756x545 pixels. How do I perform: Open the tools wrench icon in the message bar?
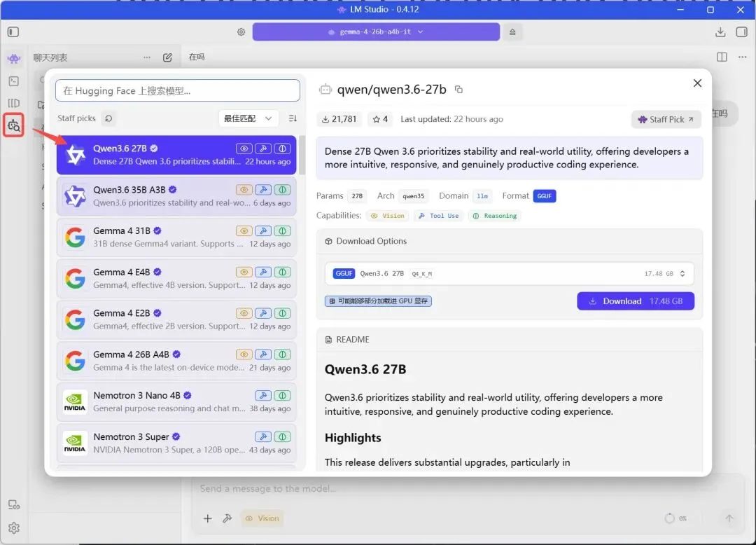tap(227, 518)
